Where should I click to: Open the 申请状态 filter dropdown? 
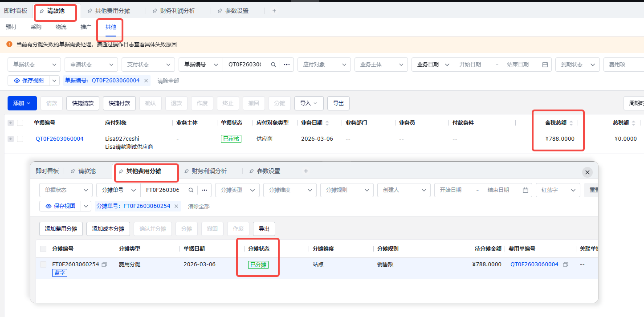(91, 65)
